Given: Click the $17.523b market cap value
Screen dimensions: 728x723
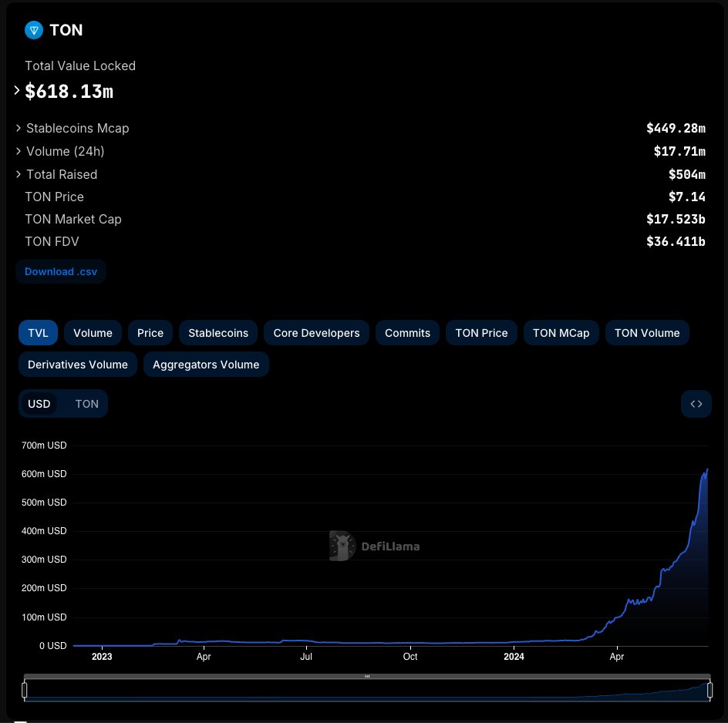Looking at the screenshot, I should 676,219.
